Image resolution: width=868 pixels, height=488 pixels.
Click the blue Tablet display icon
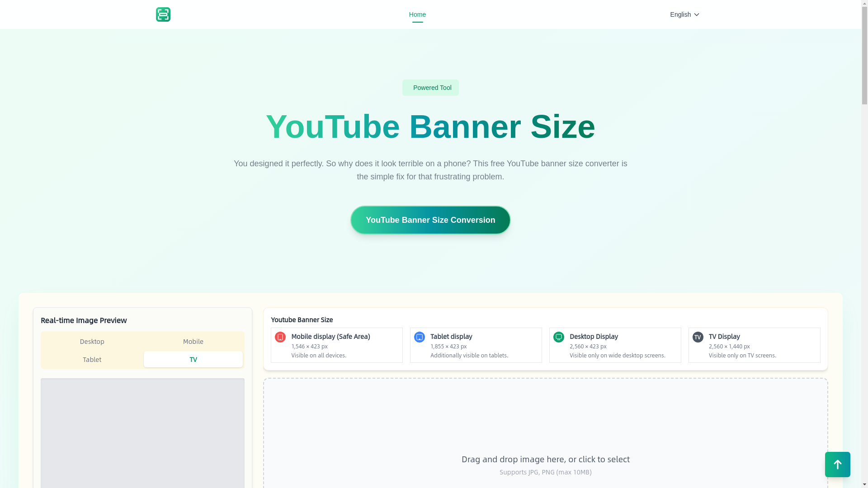point(420,337)
